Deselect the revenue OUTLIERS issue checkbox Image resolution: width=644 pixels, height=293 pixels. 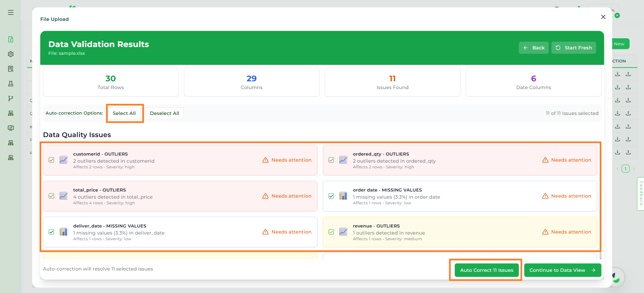tap(331, 232)
